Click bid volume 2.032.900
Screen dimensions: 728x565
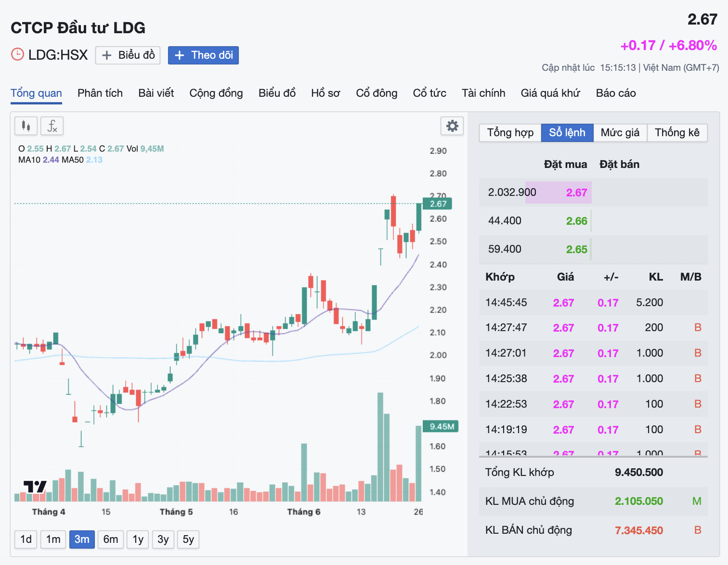click(512, 193)
